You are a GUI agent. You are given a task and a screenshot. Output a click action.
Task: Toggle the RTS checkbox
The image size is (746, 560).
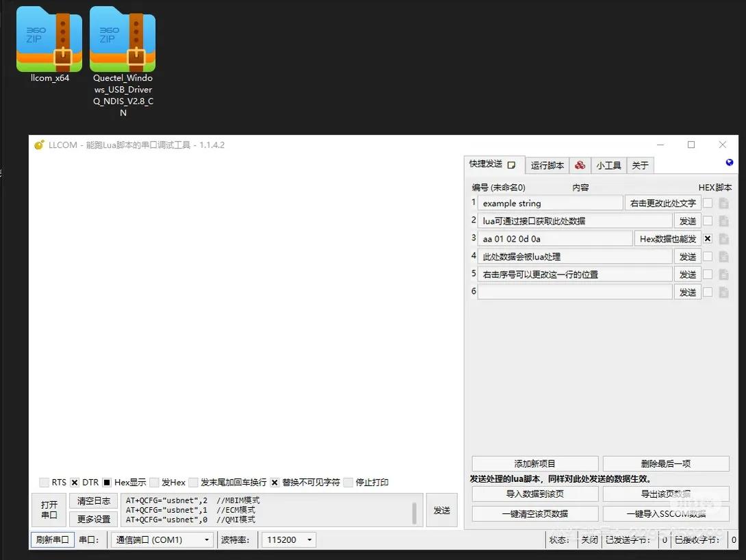(44, 483)
